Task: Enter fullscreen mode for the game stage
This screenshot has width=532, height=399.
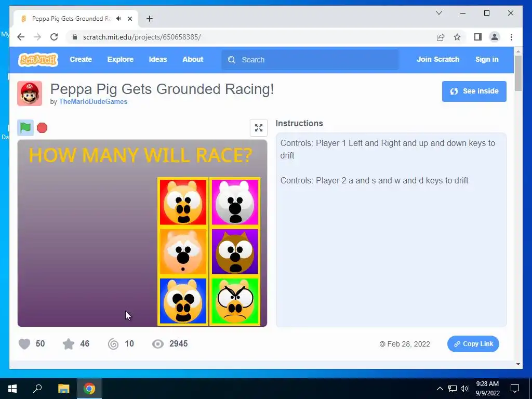Action: pos(259,128)
